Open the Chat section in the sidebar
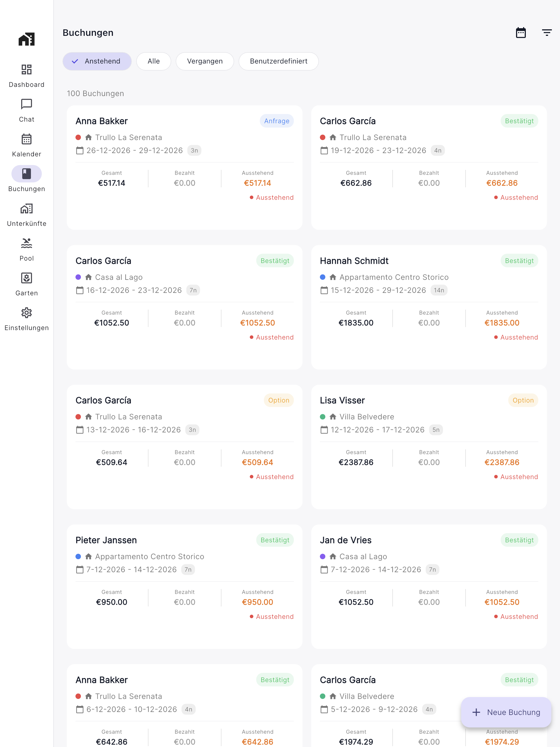This screenshot has height=747, width=560. click(x=27, y=111)
